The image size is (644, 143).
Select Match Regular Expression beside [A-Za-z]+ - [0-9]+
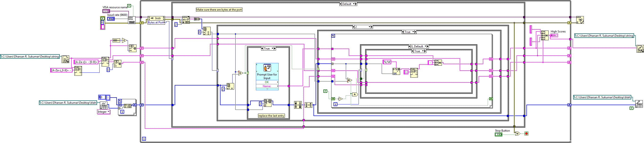(x=105, y=62)
